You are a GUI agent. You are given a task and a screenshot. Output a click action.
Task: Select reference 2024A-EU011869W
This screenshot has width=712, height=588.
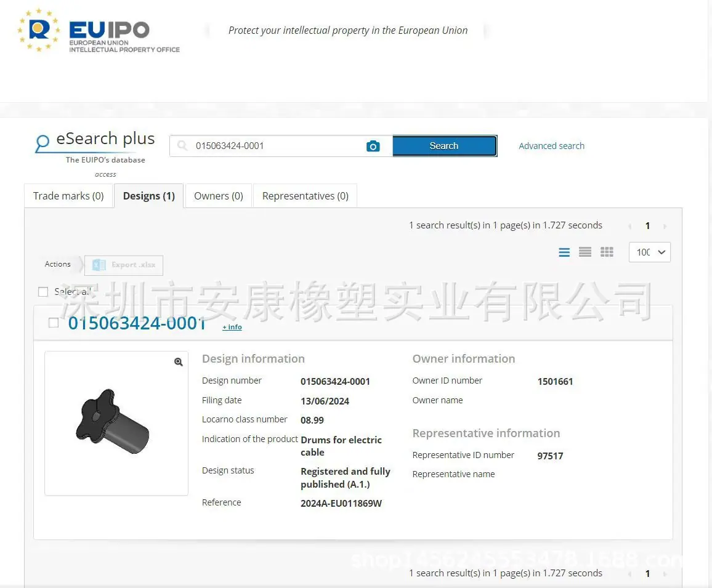pos(341,503)
